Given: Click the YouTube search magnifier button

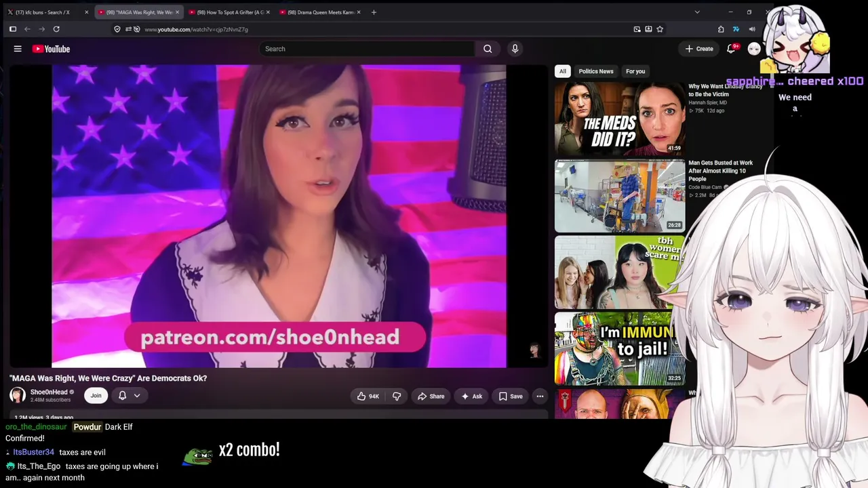Looking at the screenshot, I should (488, 49).
